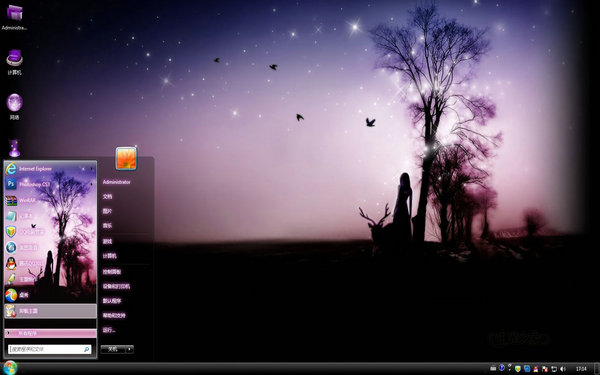Open the paintbrush theme entry in the Start menu
Viewport: 600px width, 375px height.
point(50,279)
